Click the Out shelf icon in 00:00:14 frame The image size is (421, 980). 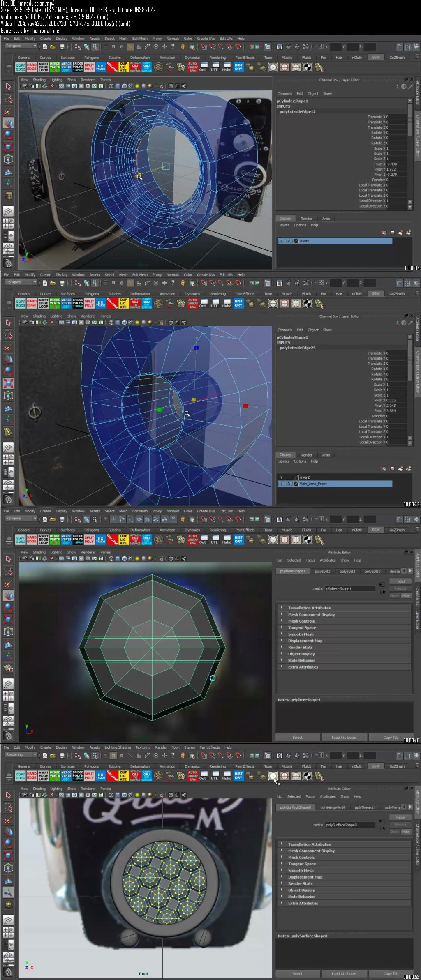(203, 67)
